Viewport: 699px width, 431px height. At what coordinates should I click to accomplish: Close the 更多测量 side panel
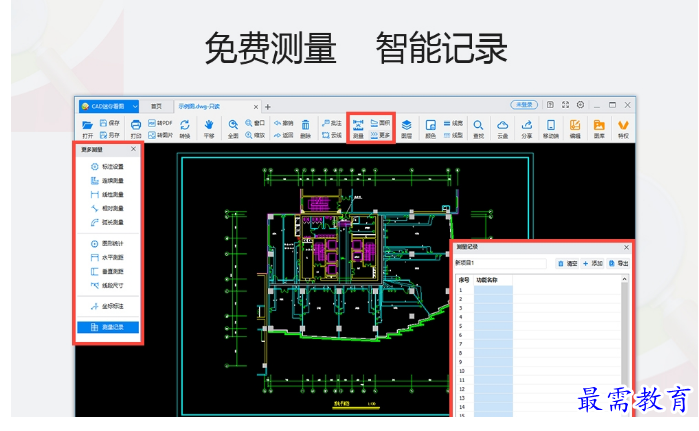[133, 149]
